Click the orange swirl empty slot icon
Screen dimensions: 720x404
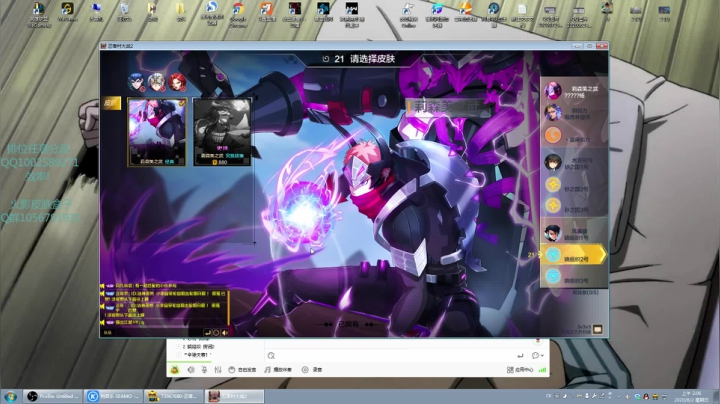(553, 135)
